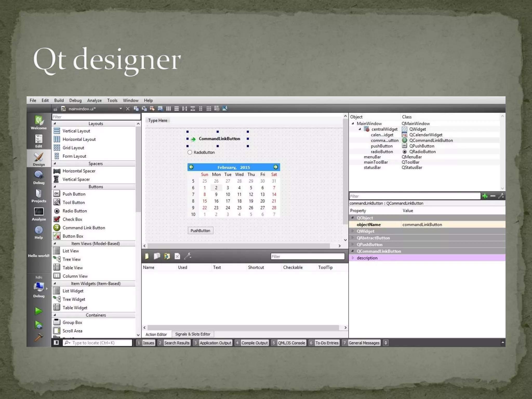Click the form's horizontal scrollbar
The width and height of the screenshot is (532, 399).
pyautogui.click(x=238, y=246)
